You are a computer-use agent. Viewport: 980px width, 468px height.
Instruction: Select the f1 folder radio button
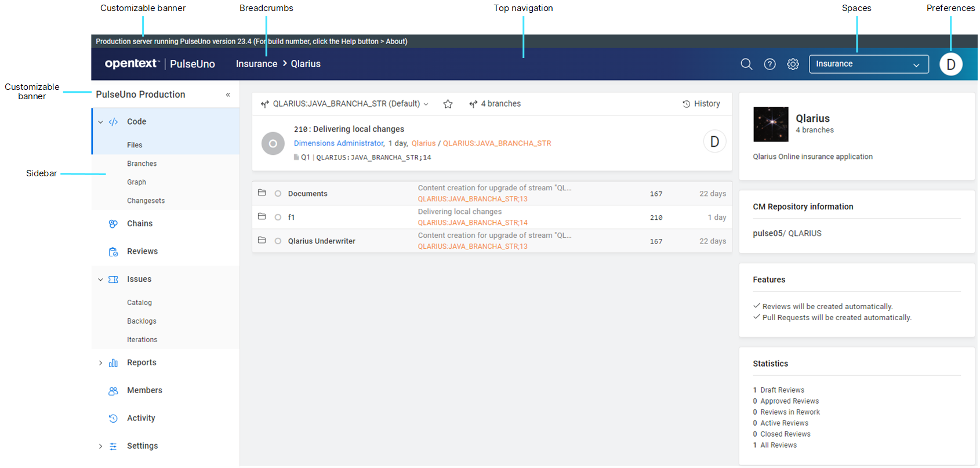click(278, 217)
